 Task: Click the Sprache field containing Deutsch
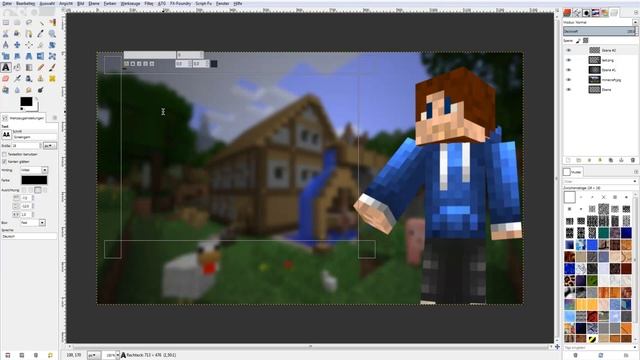click(29, 236)
